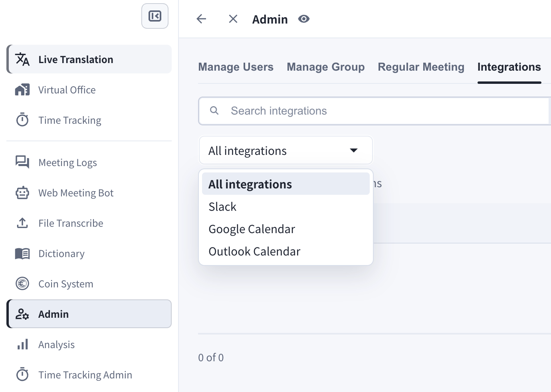Viewport: 551px width, 392px height.
Task: Click the File Transcribe upload icon
Action: coord(22,223)
